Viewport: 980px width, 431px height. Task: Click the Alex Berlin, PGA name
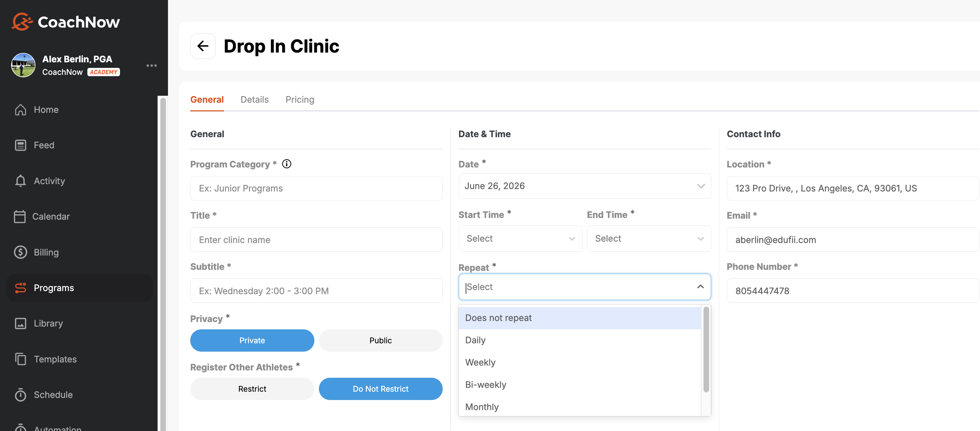[77, 59]
